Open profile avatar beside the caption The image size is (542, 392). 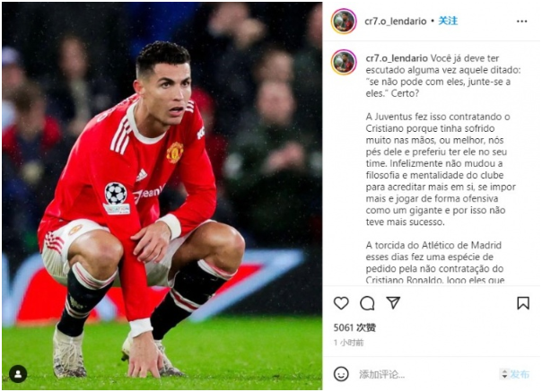point(344,63)
